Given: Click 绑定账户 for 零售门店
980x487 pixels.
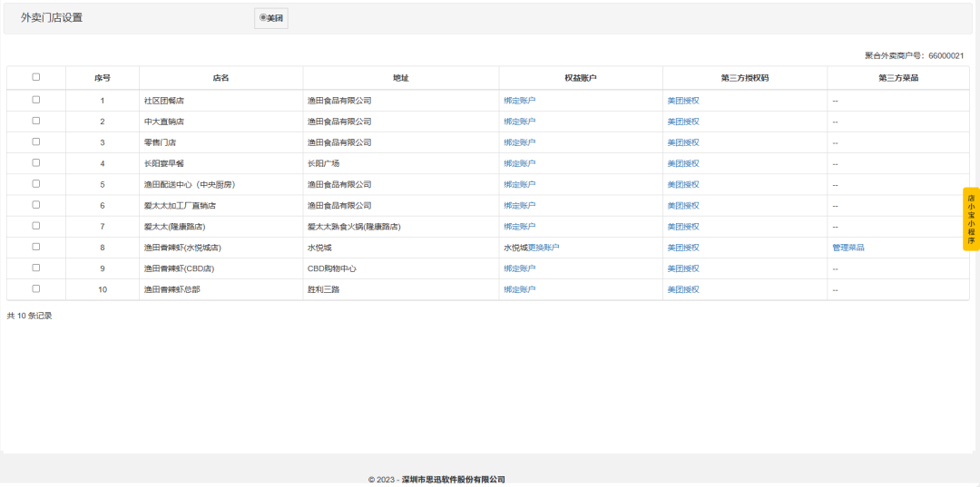Looking at the screenshot, I should (520, 142).
